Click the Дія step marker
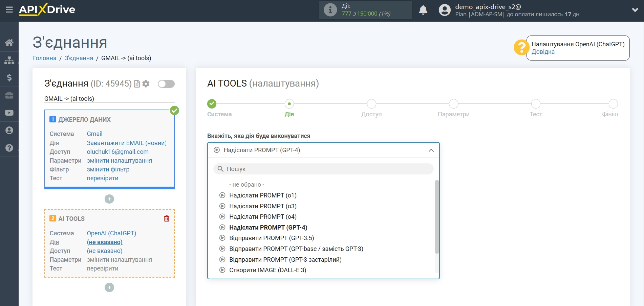 point(289,103)
